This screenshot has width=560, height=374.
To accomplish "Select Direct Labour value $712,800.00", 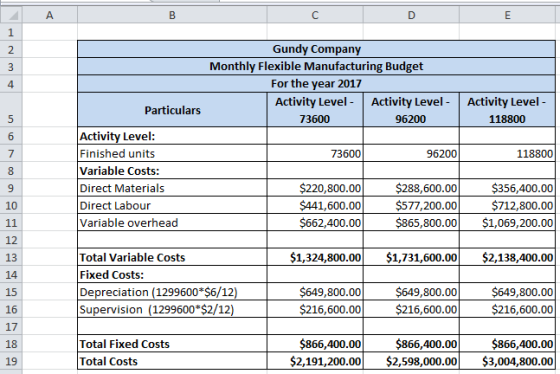I will [508, 205].
